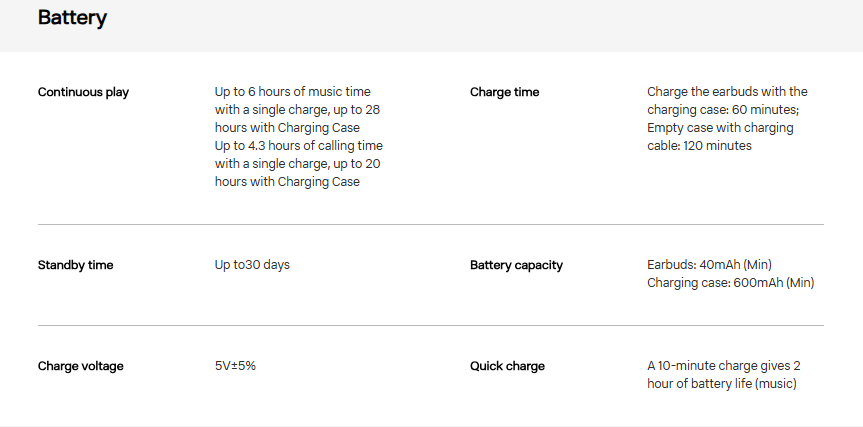863x427 pixels.
Task: Click the "Charging case: 600mAh (Min)" value
Action: [730, 283]
